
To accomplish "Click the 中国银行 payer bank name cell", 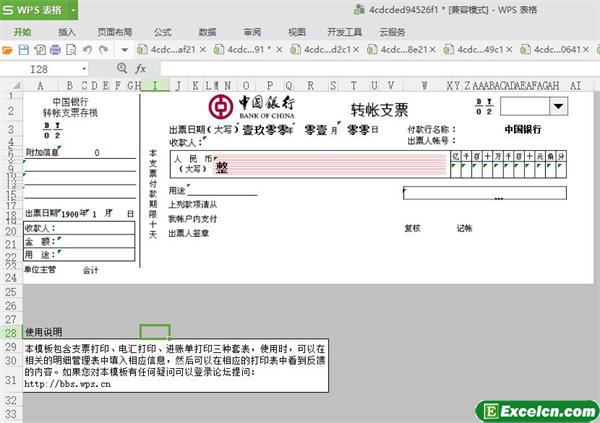I will tap(523, 129).
